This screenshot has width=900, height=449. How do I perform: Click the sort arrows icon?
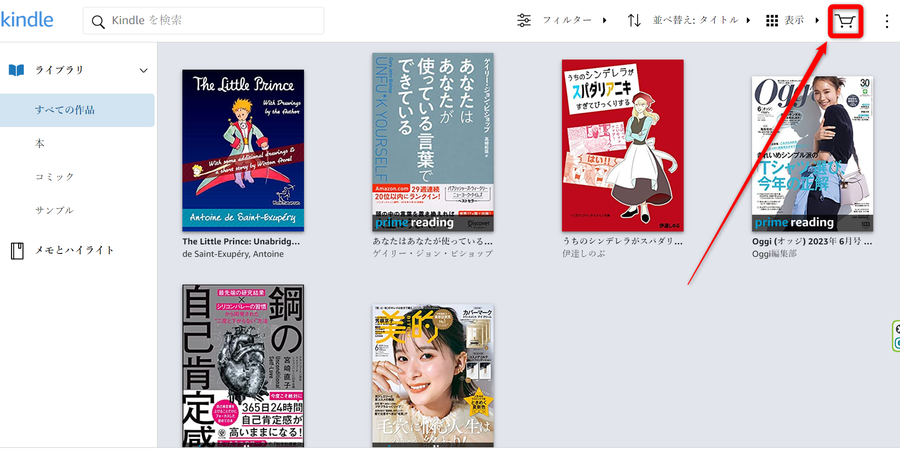click(x=634, y=21)
